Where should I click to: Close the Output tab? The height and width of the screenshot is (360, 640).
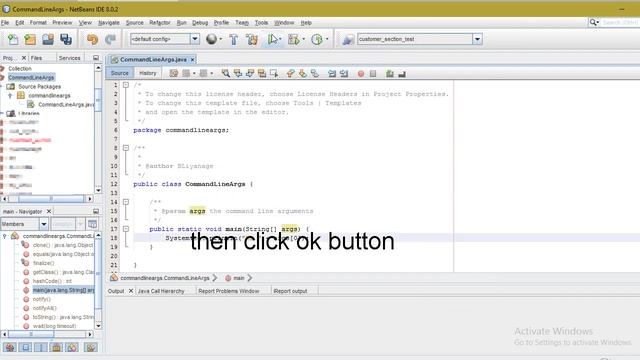tap(131, 291)
